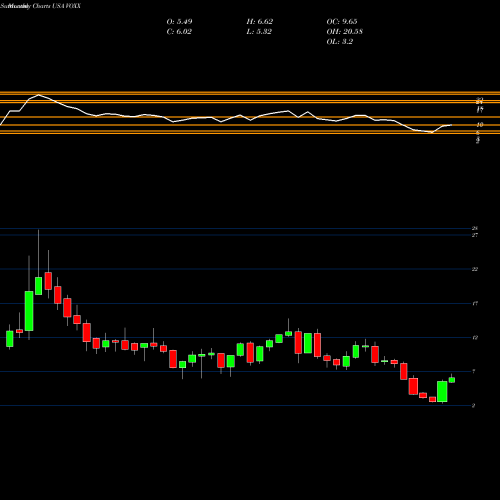This screenshot has width=500, height=500.
Task: Click the 'OC: 9.65' value
Action: [342, 22]
